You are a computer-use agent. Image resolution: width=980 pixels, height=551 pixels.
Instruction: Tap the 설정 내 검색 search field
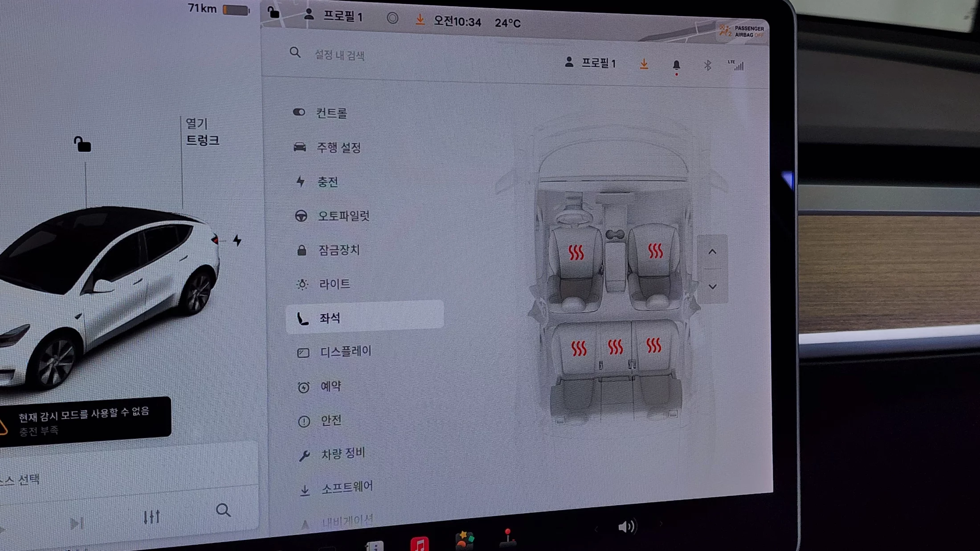click(340, 55)
